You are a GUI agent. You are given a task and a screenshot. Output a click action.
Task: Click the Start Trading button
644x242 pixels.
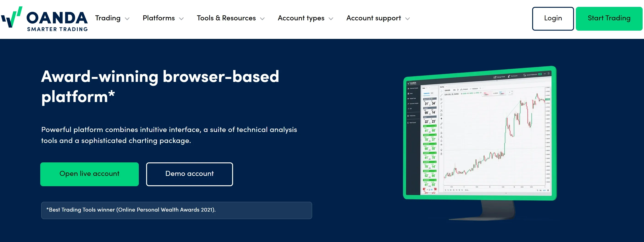[x=609, y=19]
